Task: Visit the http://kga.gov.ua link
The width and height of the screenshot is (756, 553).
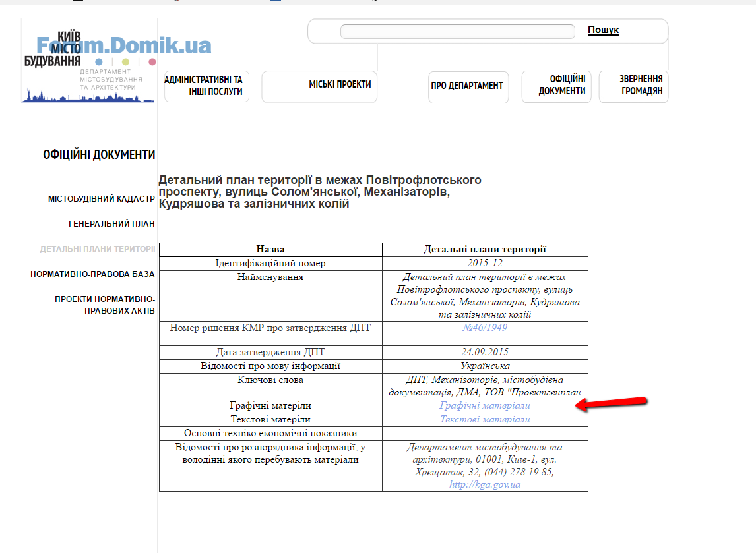Action: click(485, 484)
